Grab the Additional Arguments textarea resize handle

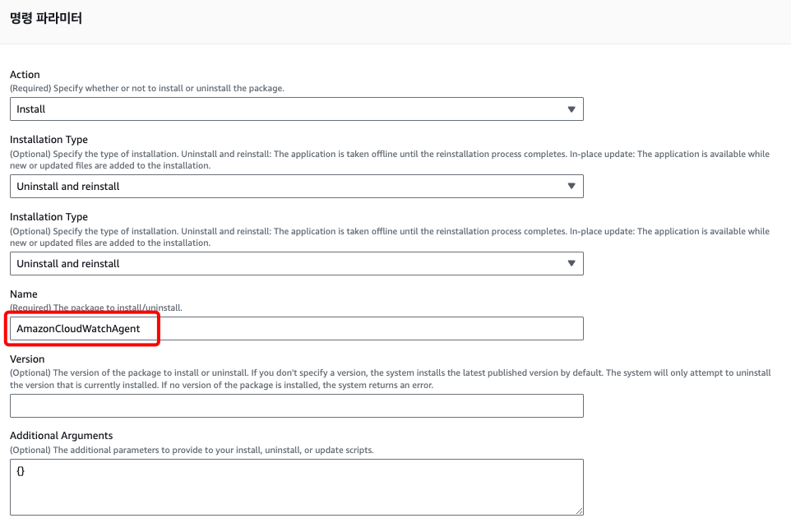pos(579,511)
